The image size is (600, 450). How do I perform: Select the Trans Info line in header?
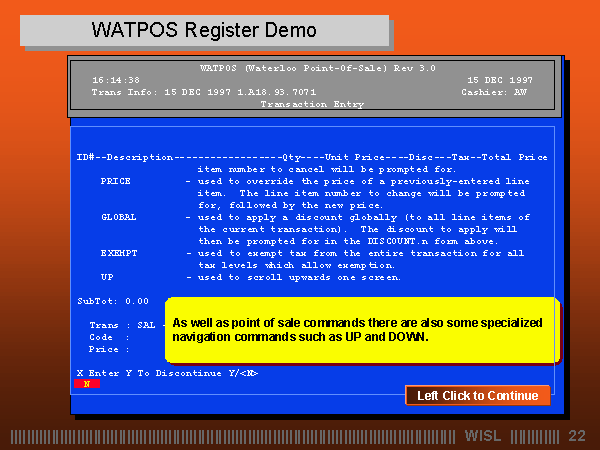coord(204,91)
